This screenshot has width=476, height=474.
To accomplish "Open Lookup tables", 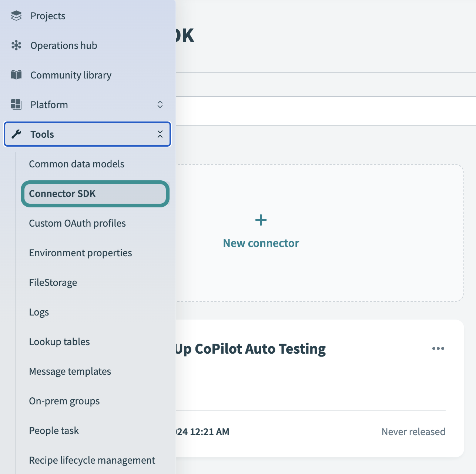I will click(59, 341).
